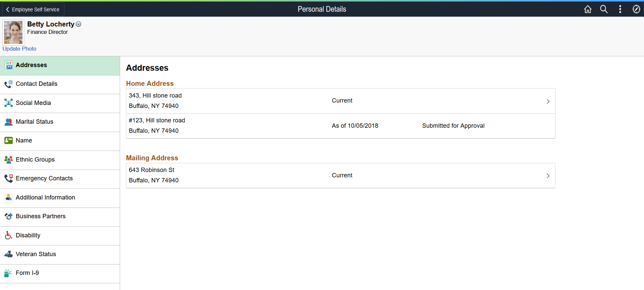The width and height of the screenshot is (644, 290).
Task: Click the Mailing Address heading
Action: [152, 158]
